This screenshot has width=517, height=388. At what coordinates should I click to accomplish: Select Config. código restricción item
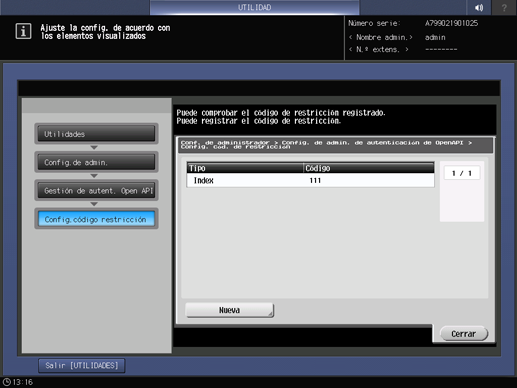(96, 219)
